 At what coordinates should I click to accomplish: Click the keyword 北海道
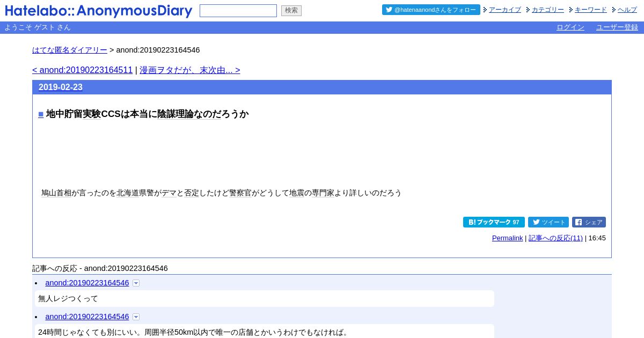coord(128,193)
